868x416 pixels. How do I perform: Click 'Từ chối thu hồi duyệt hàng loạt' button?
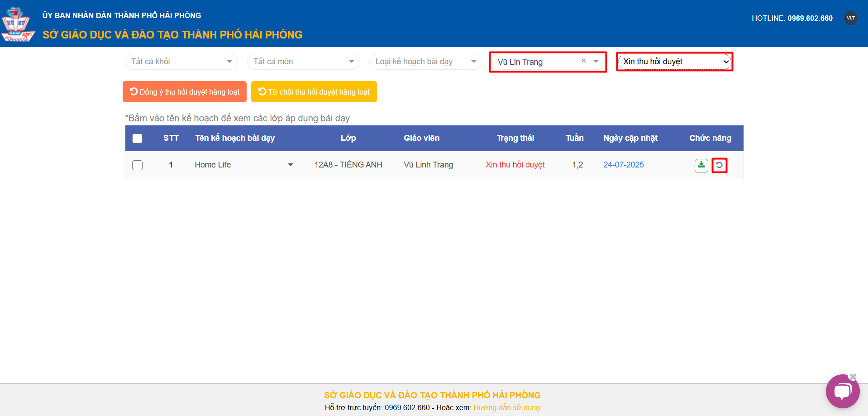tap(314, 92)
